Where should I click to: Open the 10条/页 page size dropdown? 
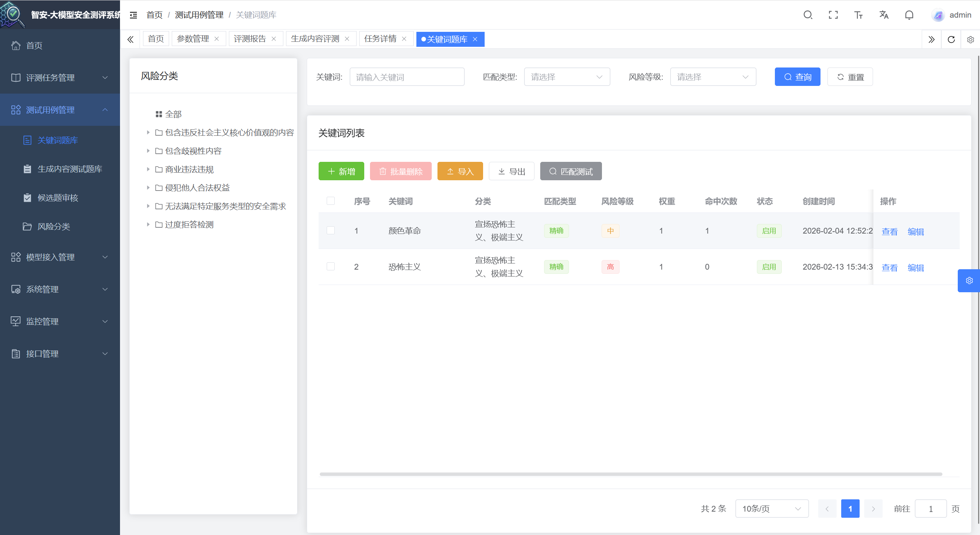pyautogui.click(x=772, y=509)
